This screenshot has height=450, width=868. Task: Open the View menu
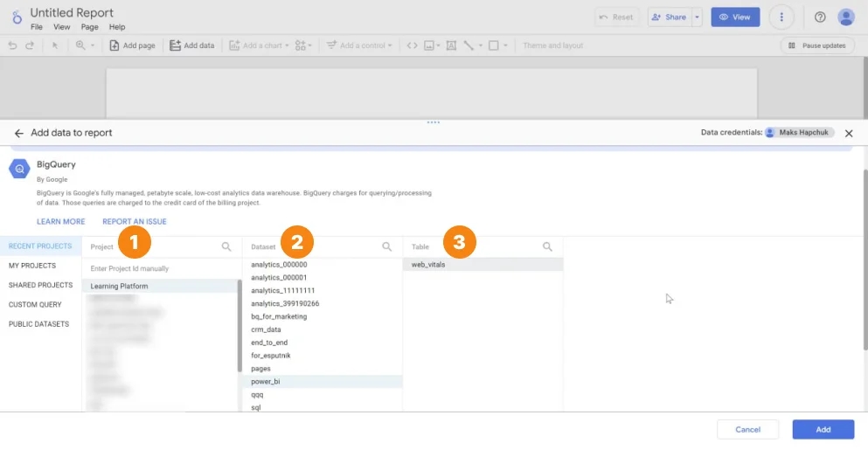(x=61, y=26)
